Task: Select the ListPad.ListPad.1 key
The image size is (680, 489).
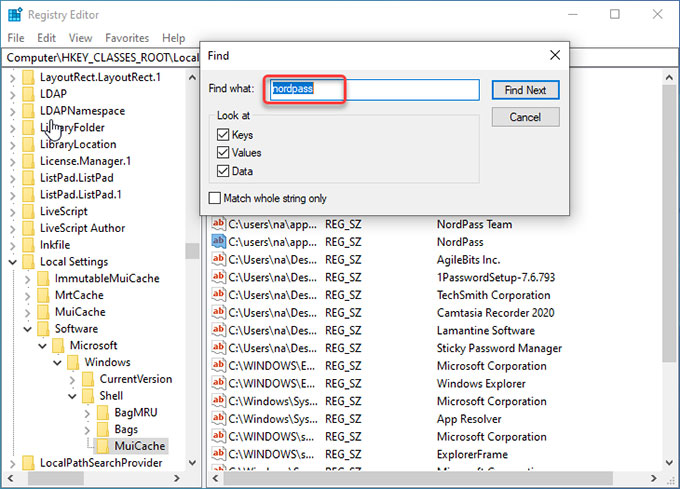Action: tap(81, 195)
